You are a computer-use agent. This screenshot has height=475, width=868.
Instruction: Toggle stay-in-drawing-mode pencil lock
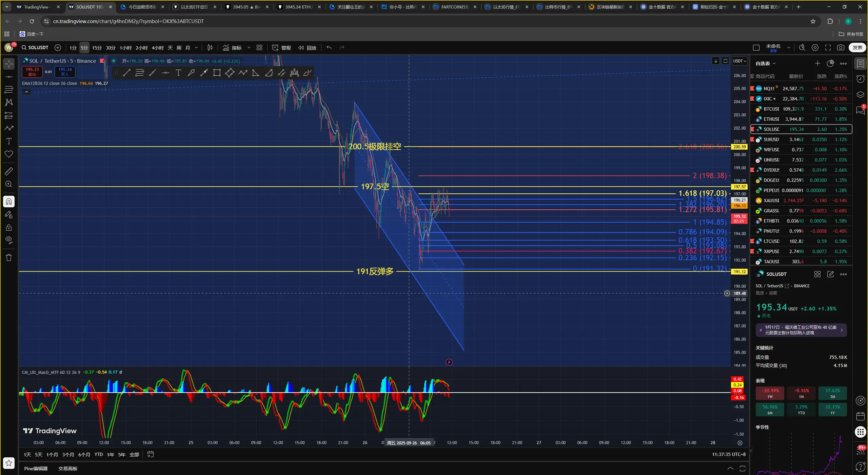[x=9, y=214]
